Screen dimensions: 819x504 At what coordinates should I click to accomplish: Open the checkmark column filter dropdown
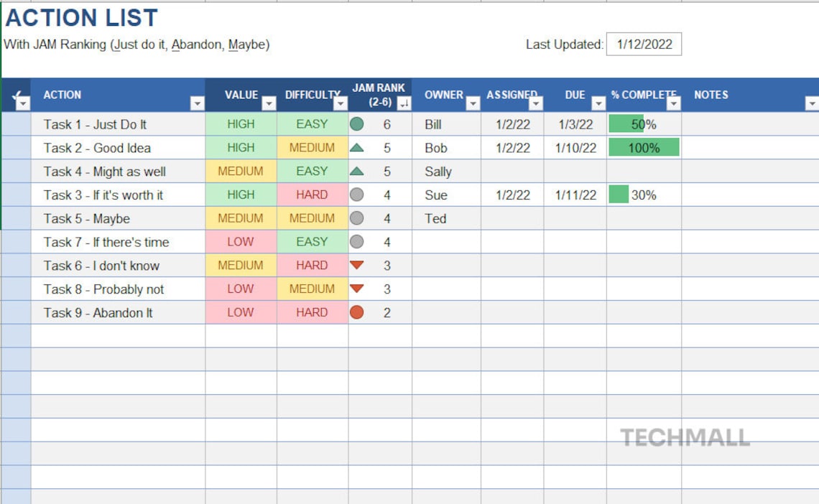click(23, 103)
